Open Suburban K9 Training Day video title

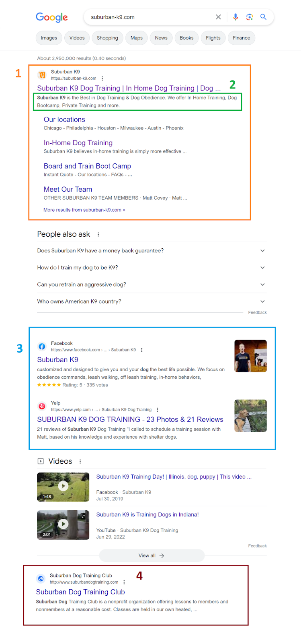[174, 477]
